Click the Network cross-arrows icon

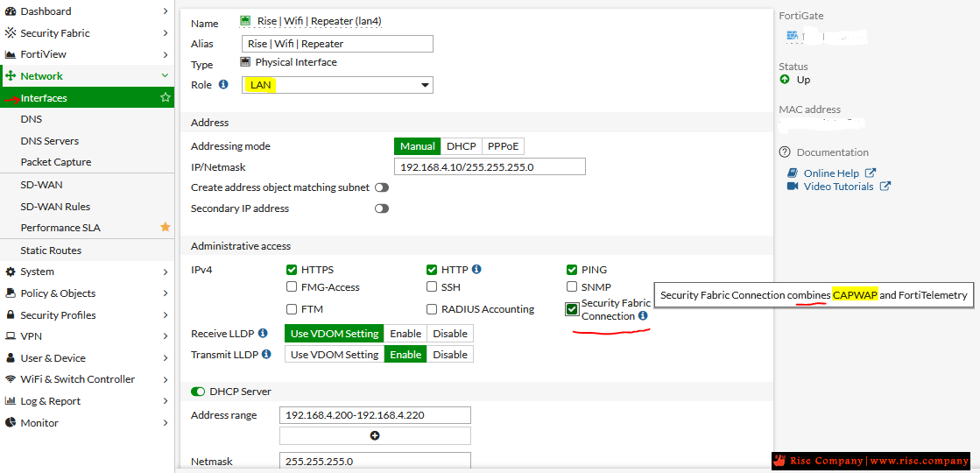point(10,76)
